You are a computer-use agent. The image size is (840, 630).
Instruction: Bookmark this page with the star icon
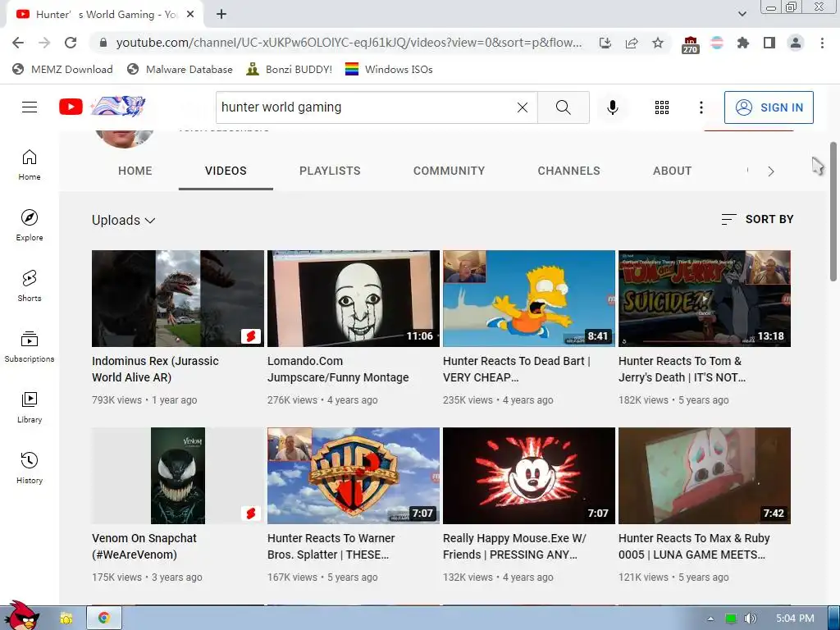pos(658,43)
